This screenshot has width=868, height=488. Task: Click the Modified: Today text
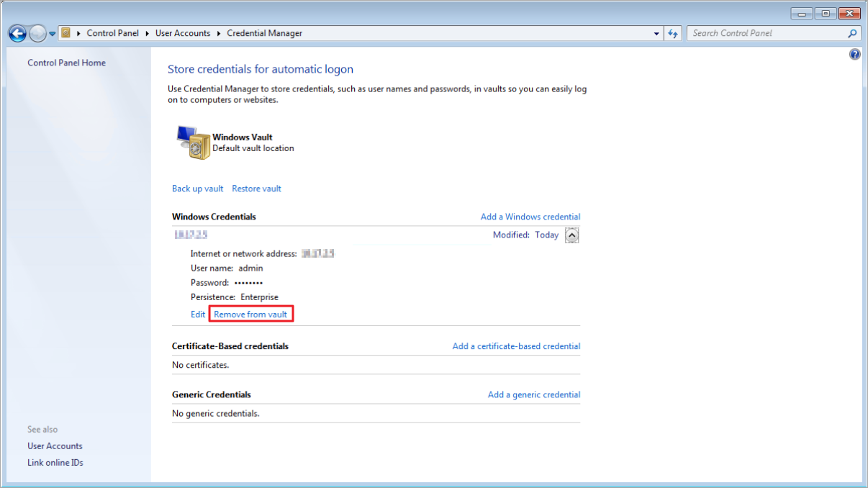(525, 235)
